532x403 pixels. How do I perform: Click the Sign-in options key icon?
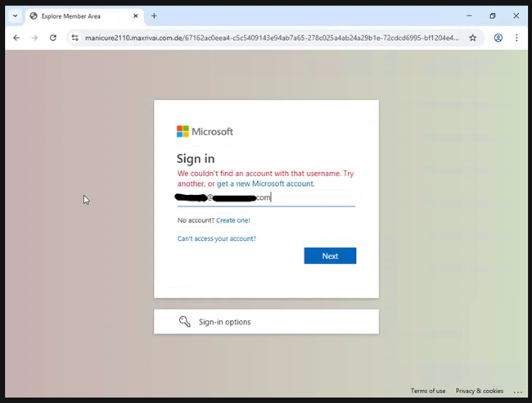[185, 322]
